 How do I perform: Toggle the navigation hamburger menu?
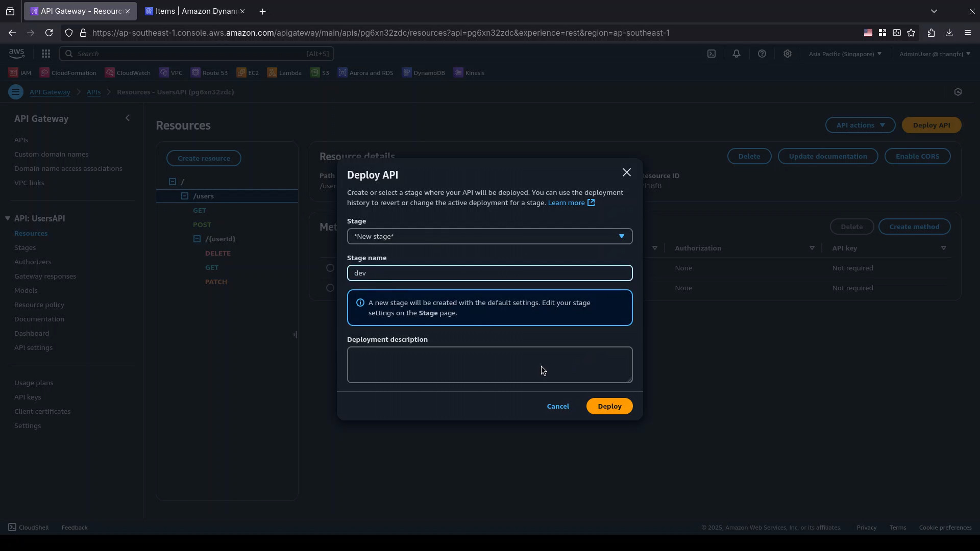tap(16, 92)
